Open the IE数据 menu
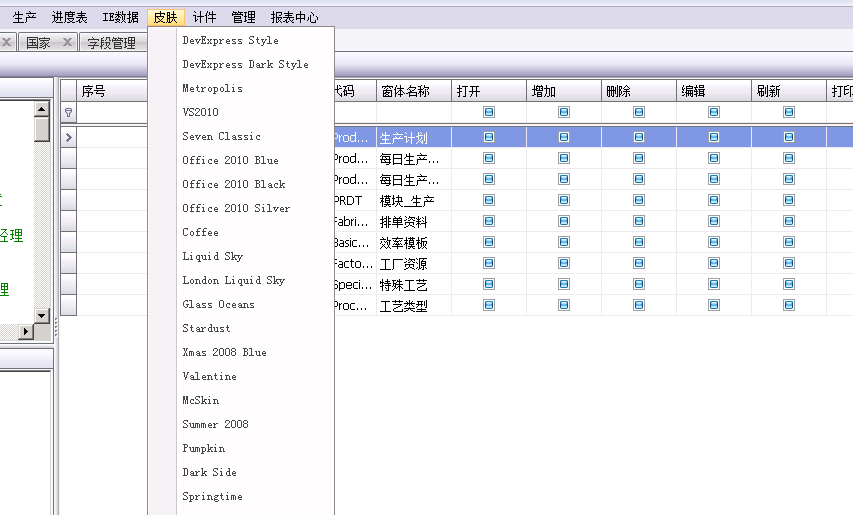Screen dimensions: 853x515 [120, 17]
